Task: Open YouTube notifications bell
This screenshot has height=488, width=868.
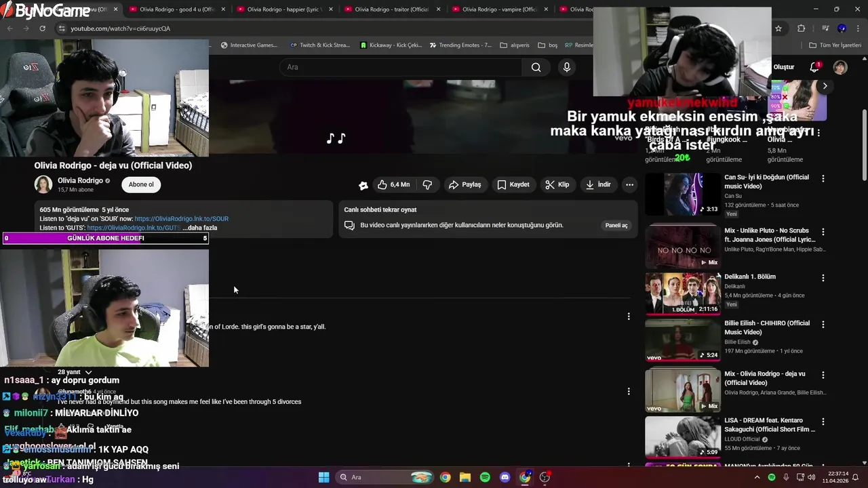Action: point(815,67)
